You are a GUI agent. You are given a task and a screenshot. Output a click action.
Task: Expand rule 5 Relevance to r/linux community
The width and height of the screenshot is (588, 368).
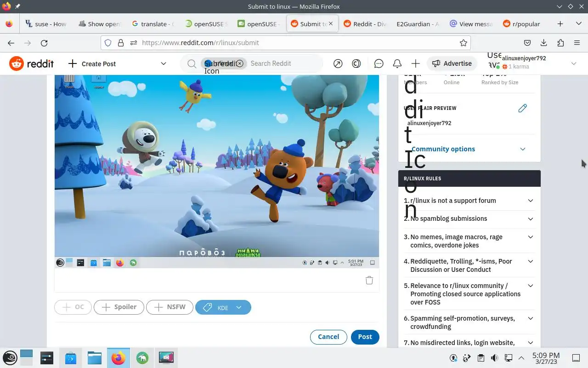coord(469,294)
